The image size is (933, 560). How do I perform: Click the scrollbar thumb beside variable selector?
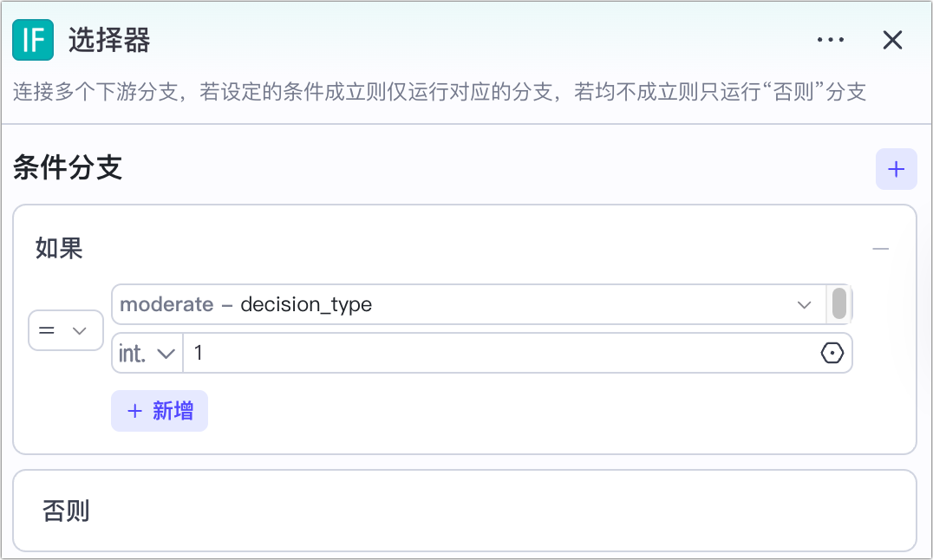(838, 304)
